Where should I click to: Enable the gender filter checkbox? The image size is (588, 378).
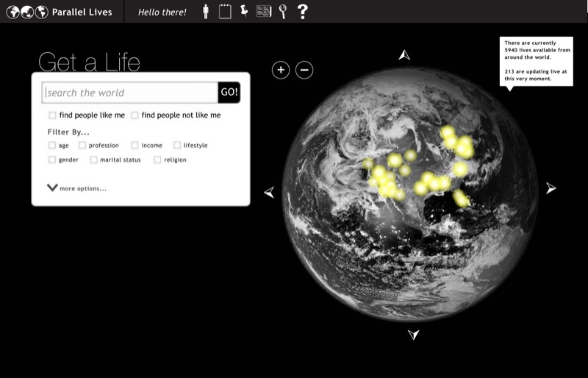[52, 160]
